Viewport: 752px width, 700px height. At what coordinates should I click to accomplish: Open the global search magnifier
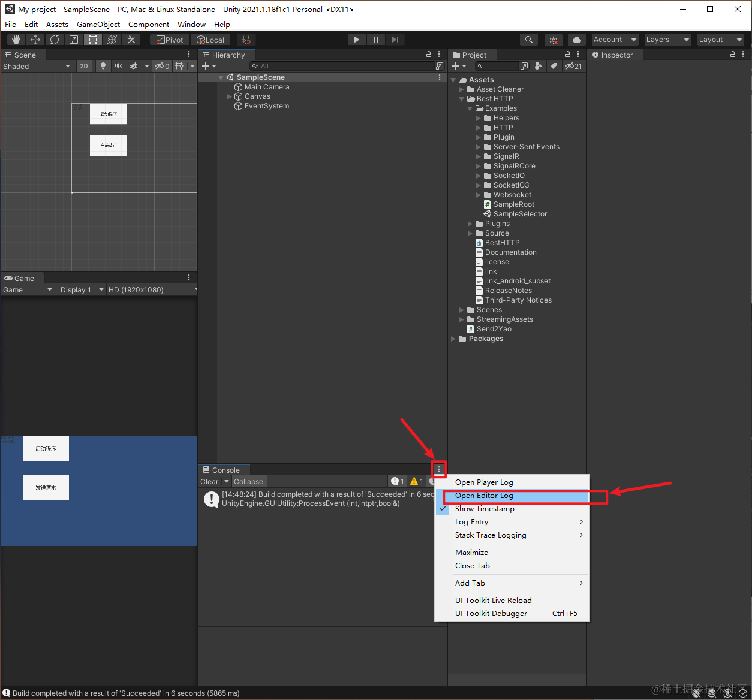pyautogui.click(x=528, y=40)
